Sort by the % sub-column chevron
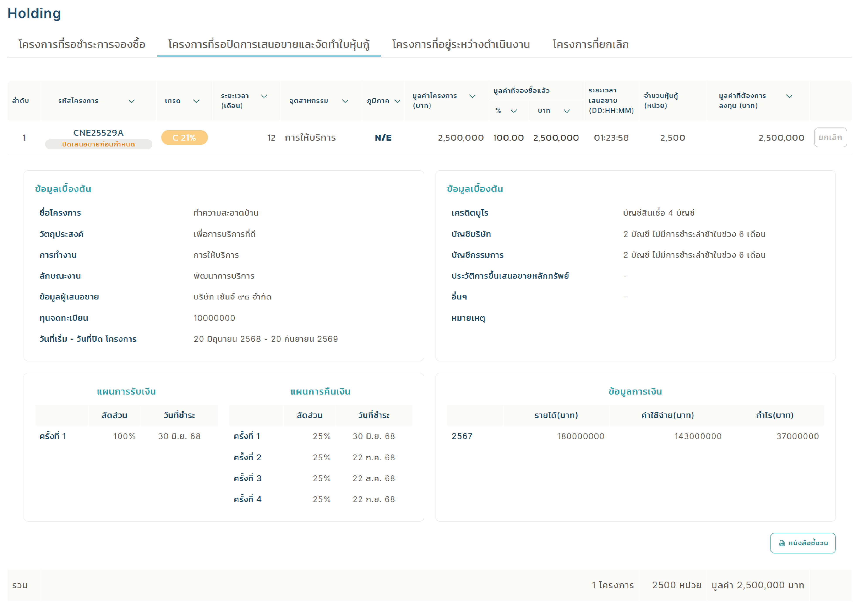Screen dimensions: 859x616 pos(514,111)
